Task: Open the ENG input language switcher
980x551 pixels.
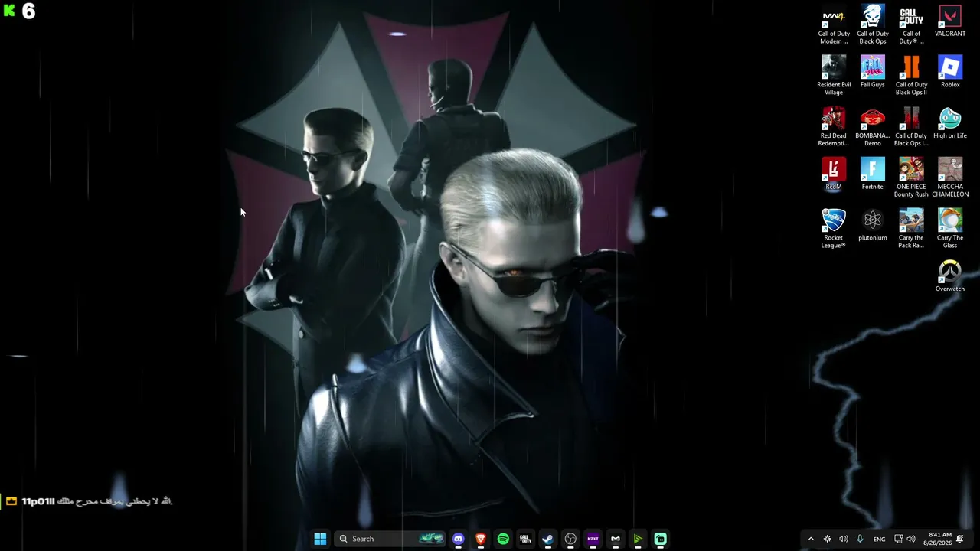Action: coord(879,539)
